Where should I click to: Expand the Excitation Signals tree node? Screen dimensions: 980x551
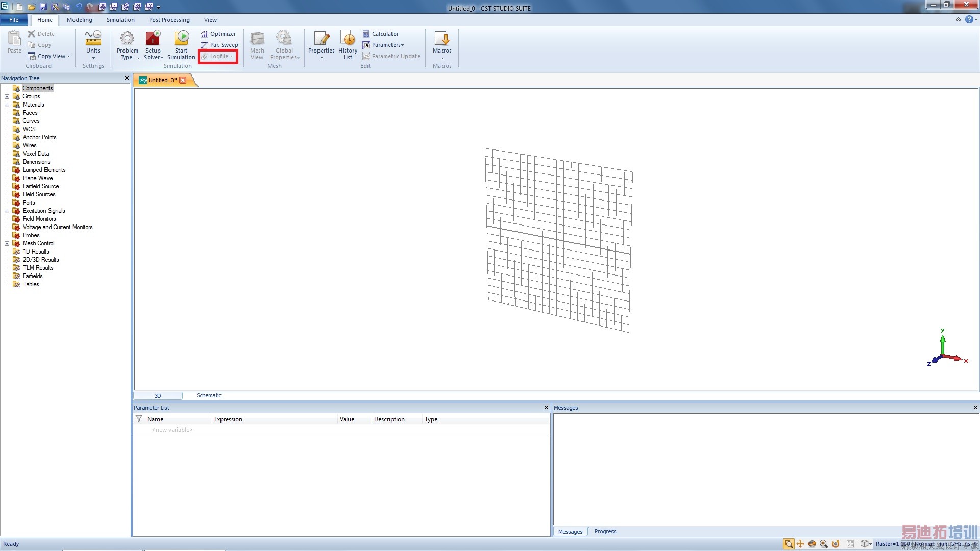click(x=7, y=211)
